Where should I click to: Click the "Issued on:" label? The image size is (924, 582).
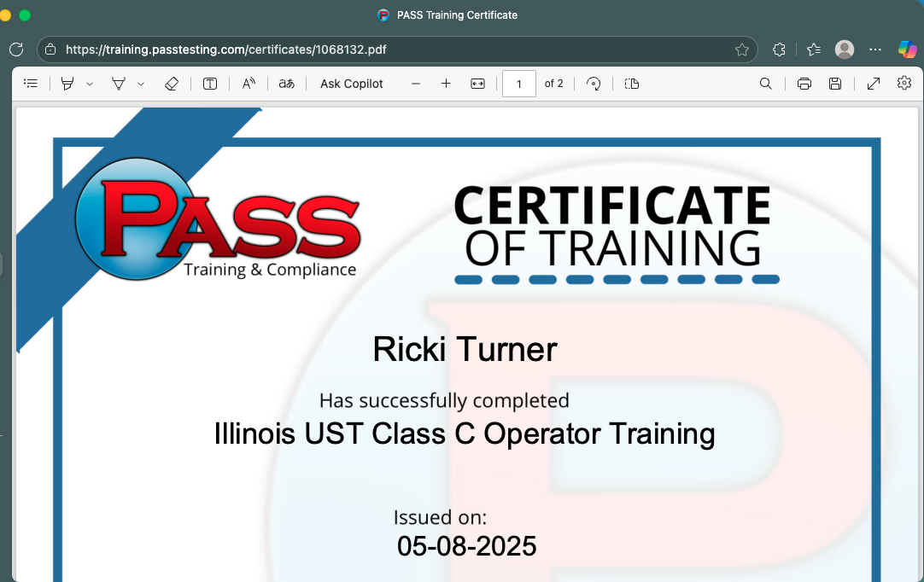(440, 517)
